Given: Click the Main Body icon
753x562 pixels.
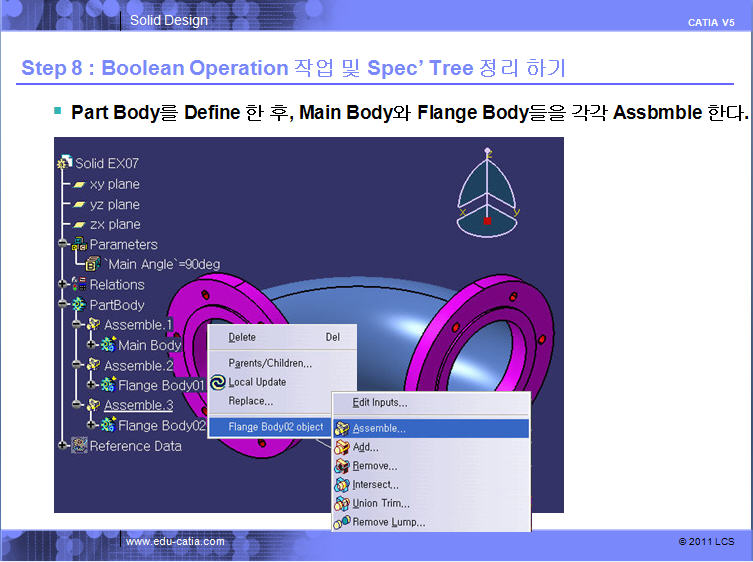Looking at the screenshot, I should tap(108, 344).
